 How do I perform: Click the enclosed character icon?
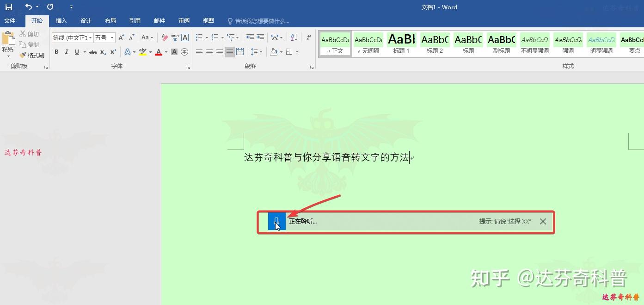point(184,52)
